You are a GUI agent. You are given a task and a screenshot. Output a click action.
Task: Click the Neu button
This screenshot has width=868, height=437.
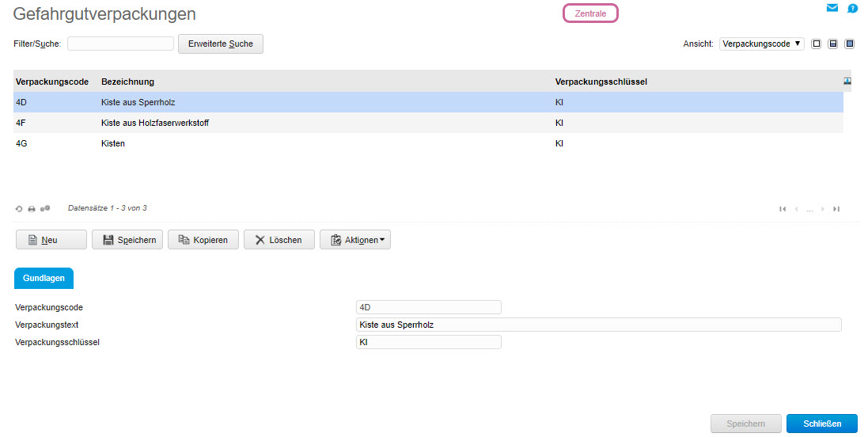51,240
